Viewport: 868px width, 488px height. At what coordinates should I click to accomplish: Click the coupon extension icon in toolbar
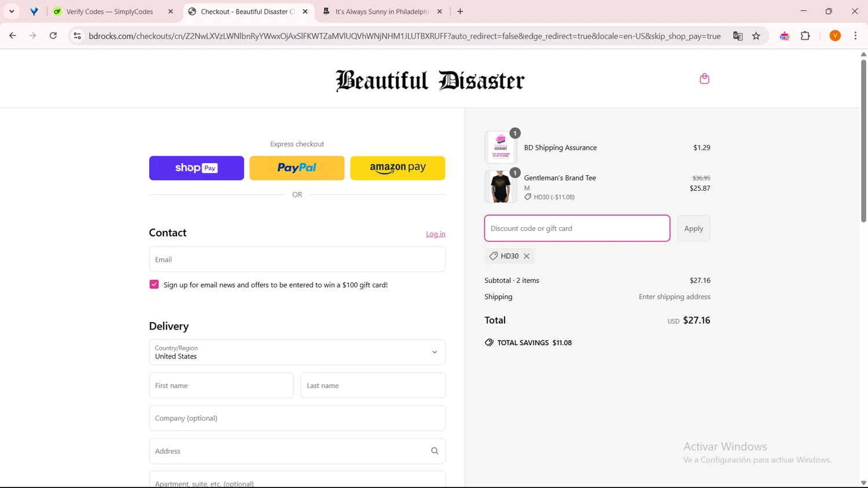pyautogui.click(x=785, y=36)
